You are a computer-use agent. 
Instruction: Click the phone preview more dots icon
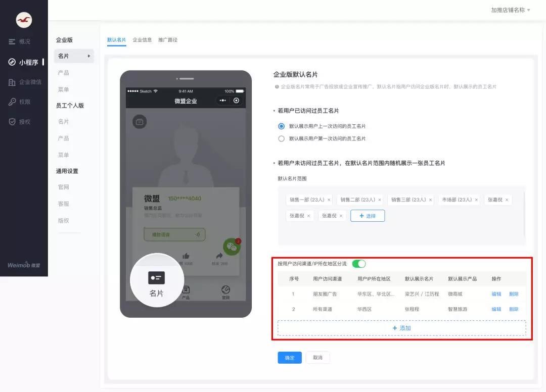tap(222, 101)
